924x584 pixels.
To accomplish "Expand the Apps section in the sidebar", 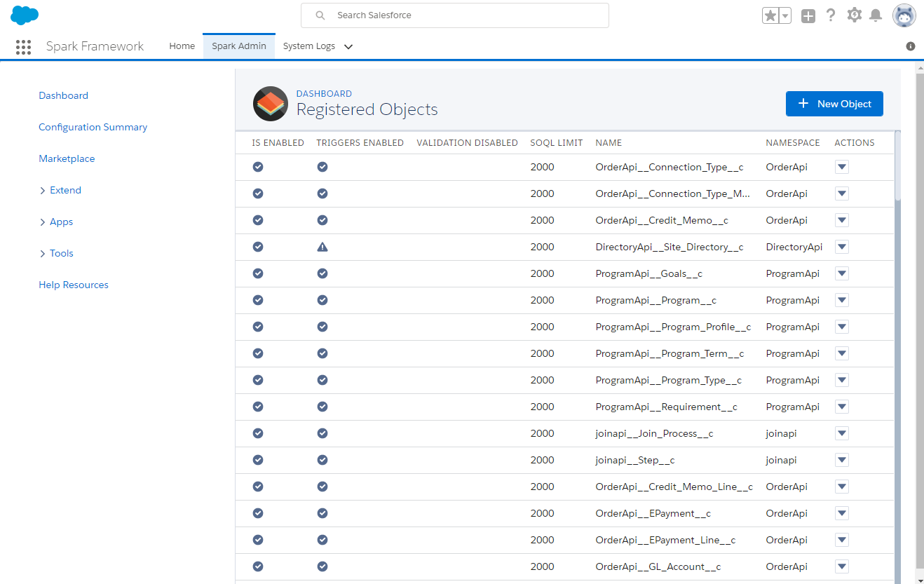I will 62,222.
